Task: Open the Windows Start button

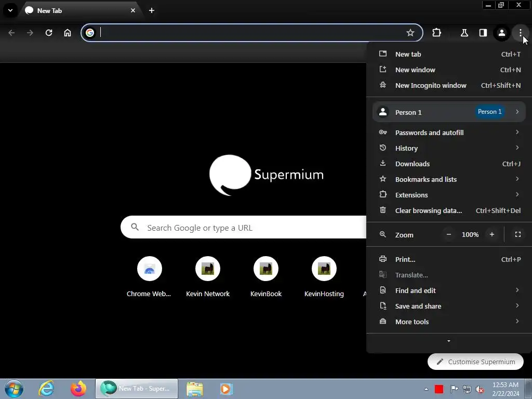Action: pyautogui.click(x=14, y=389)
